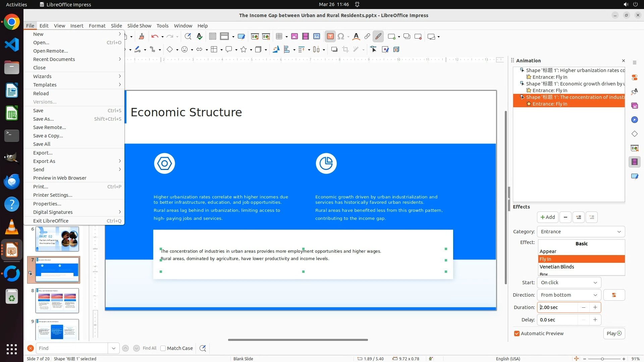Expand the Start 'On click' dropdown
The image size is (644, 362).
click(569, 283)
